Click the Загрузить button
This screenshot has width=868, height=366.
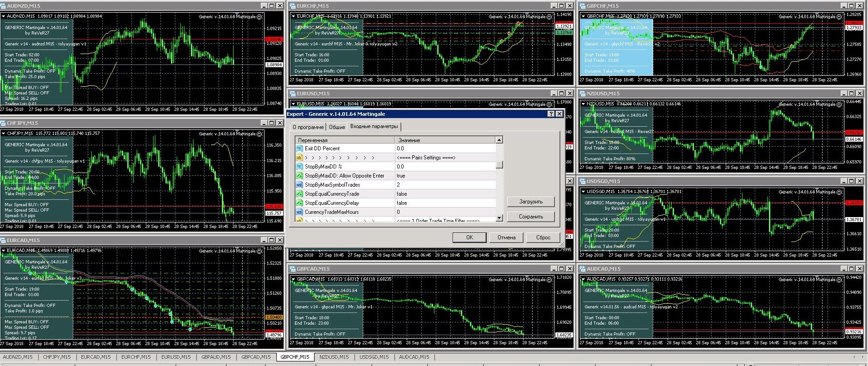point(531,202)
